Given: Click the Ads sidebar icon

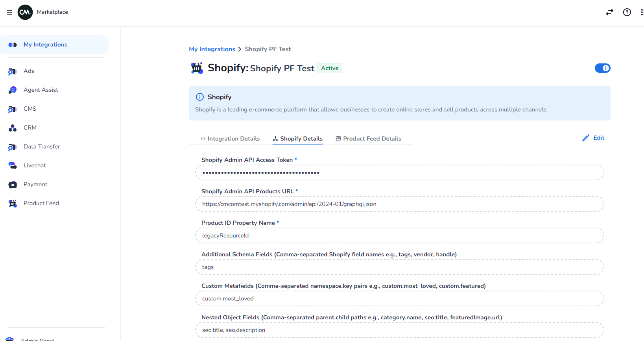Looking at the screenshot, I should (13, 71).
